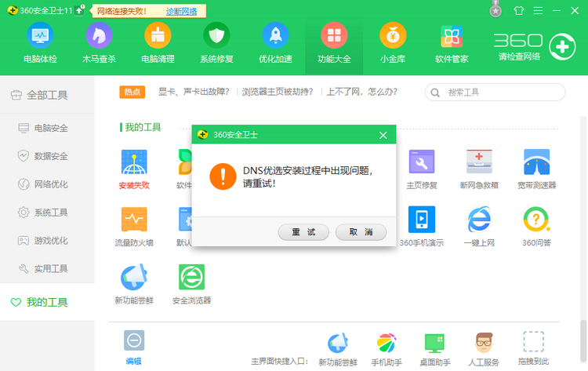
Task: Close the 360安全卫士 error dialog
Action: pos(383,135)
